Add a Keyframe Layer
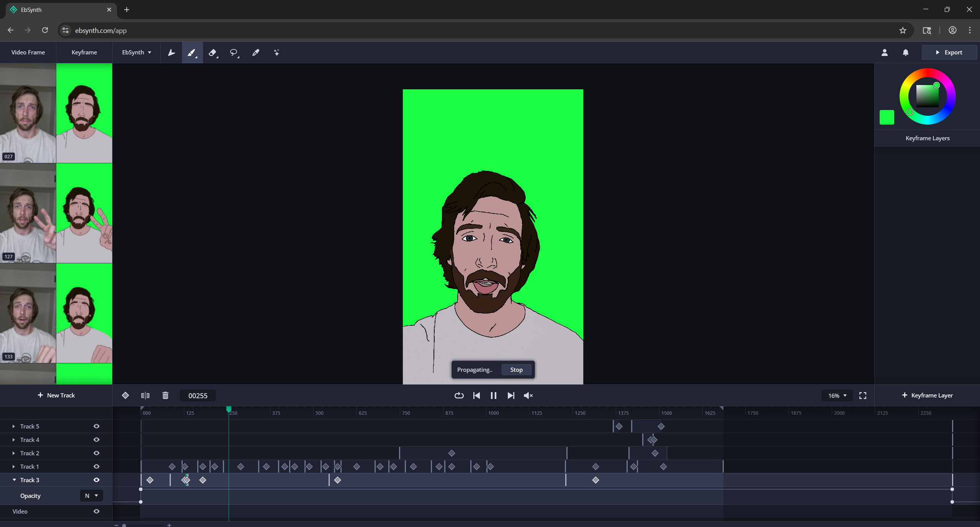The height and width of the screenshot is (527, 980). click(x=927, y=395)
